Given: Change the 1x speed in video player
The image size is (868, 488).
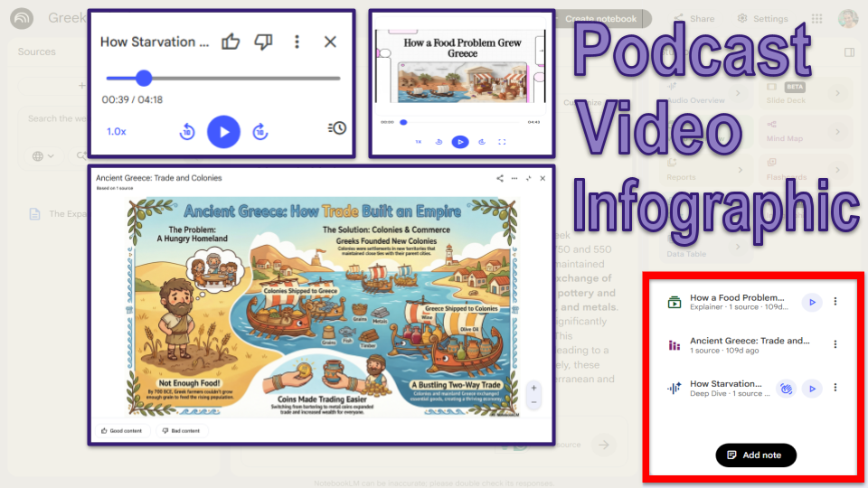Looking at the screenshot, I should pos(419,142).
